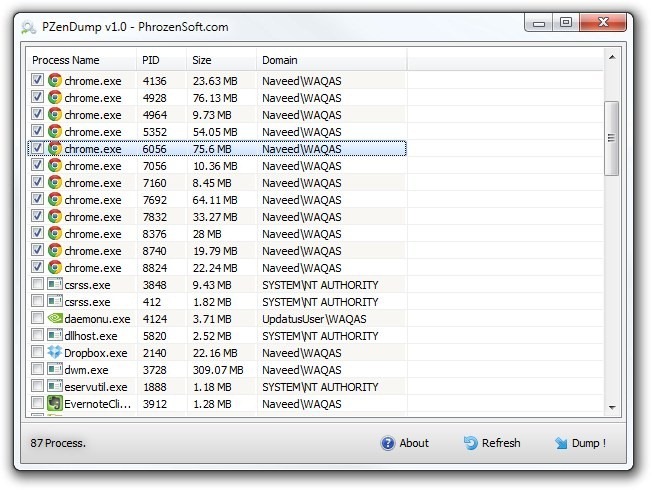Click the Dropbox icon beside Dropbox.exe
The height and width of the screenshot is (490, 652).
pyautogui.click(x=55, y=352)
